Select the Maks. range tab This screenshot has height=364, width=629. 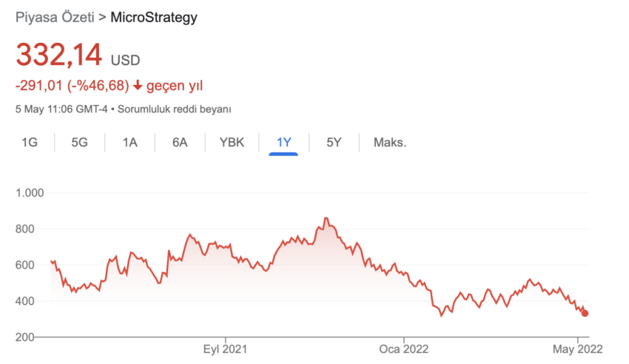[390, 142]
